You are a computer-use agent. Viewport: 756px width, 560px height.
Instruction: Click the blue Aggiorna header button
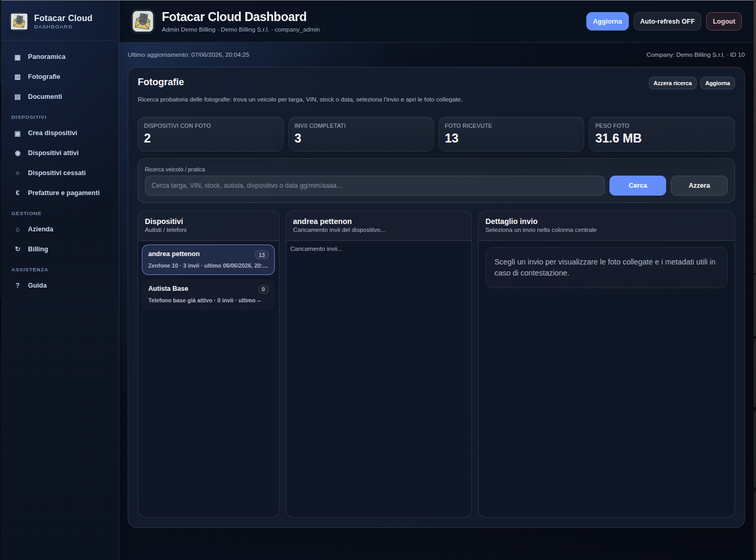point(607,22)
